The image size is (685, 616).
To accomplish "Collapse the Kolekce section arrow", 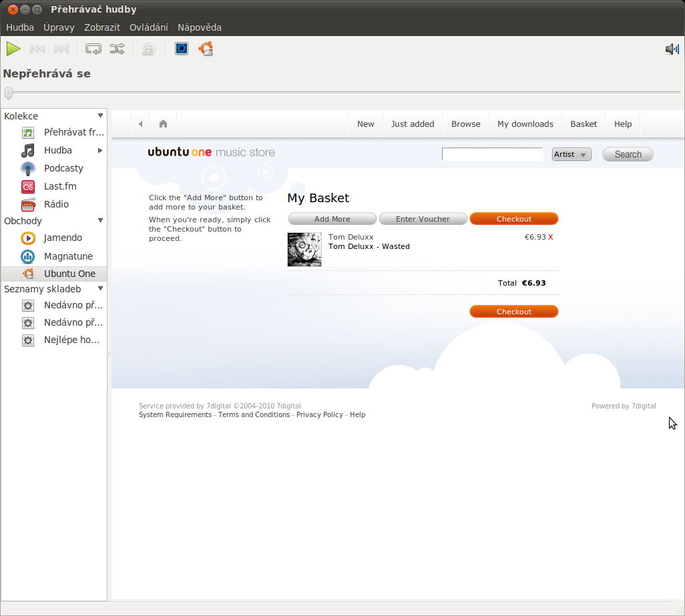I will coord(100,115).
